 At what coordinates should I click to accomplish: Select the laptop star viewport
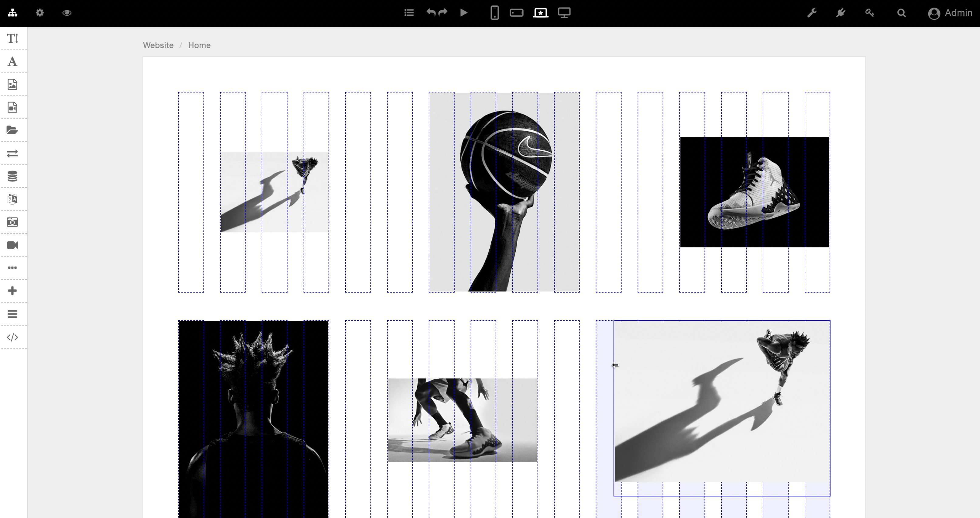point(541,13)
